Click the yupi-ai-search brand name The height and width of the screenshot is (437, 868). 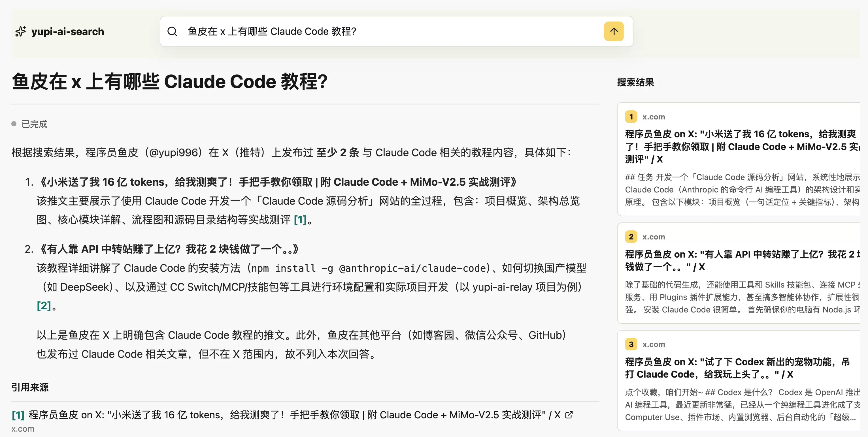[x=67, y=31]
